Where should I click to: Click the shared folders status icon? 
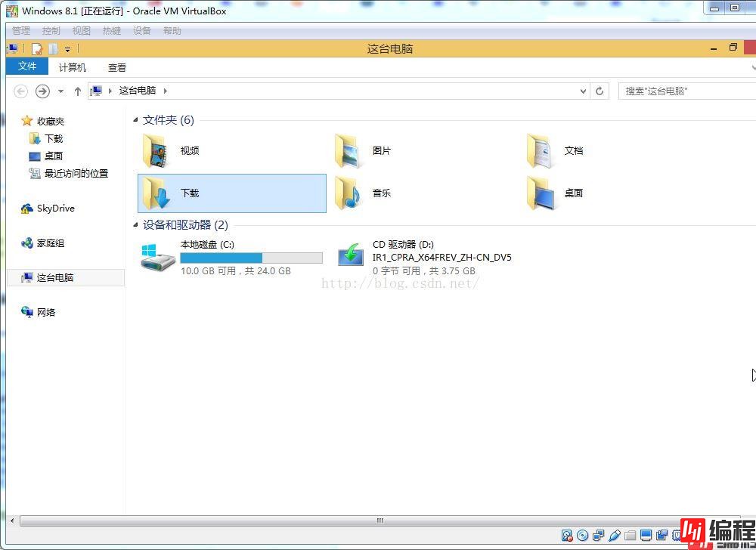click(x=631, y=536)
